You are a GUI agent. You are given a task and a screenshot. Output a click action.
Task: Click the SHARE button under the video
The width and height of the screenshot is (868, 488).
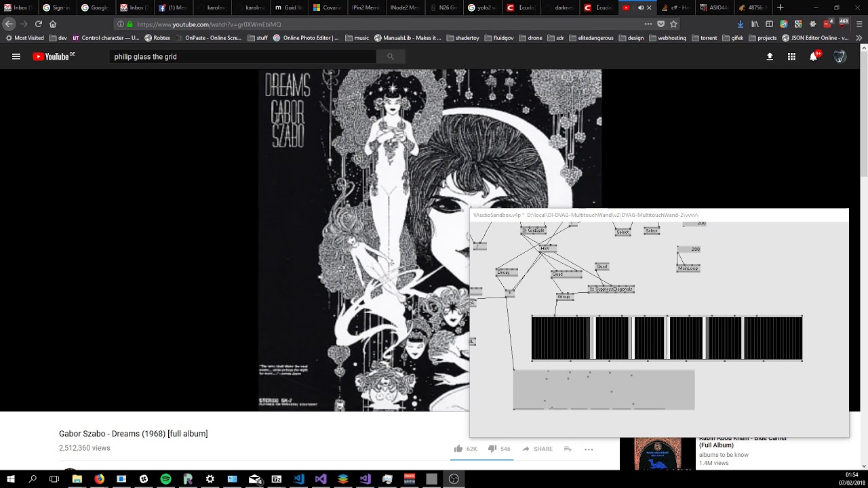point(538,449)
